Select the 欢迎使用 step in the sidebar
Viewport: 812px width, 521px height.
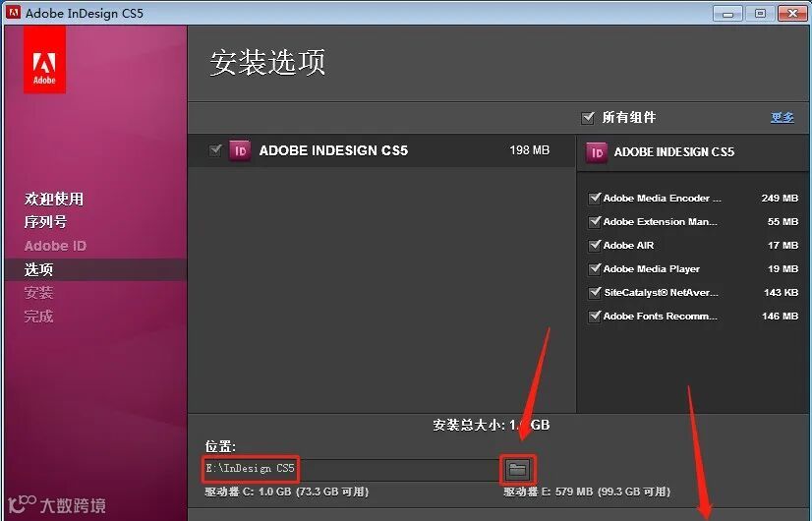[x=54, y=199]
